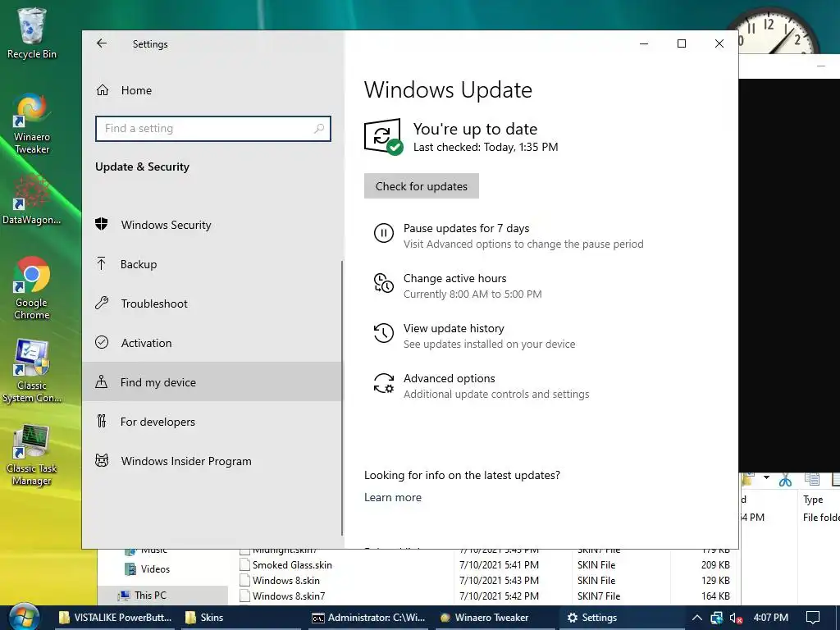The image size is (840, 630).
Task: Select Classic Task Manager desktop shortcut
Action: [32, 454]
